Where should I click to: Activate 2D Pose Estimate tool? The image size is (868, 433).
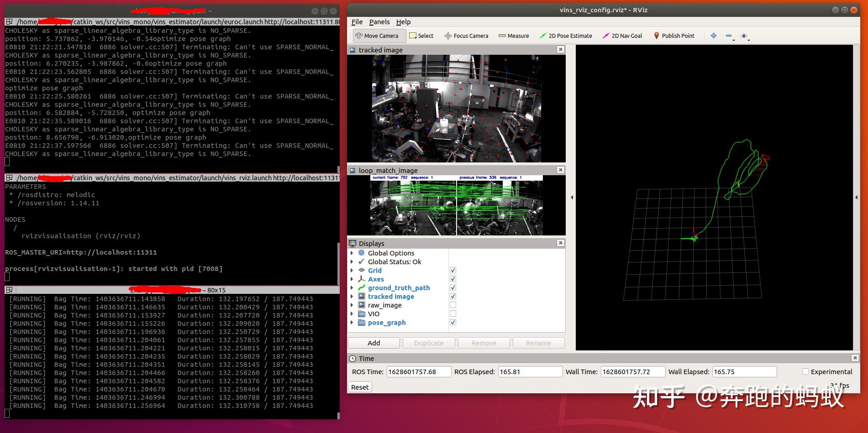coord(566,36)
